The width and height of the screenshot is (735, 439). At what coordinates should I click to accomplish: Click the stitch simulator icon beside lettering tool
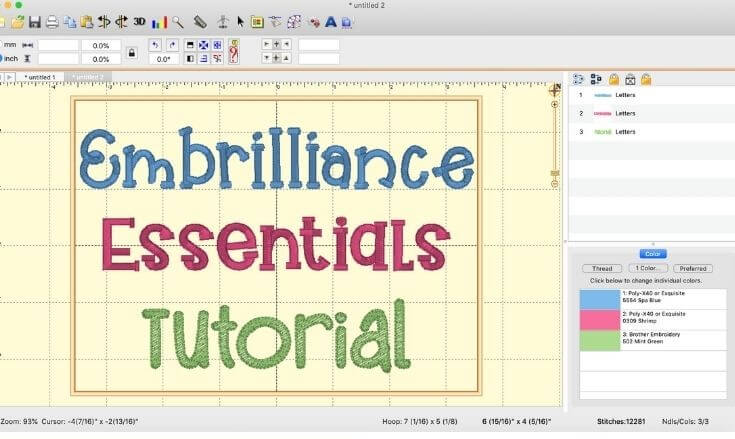pyautogui.click(x=347, y=22)
